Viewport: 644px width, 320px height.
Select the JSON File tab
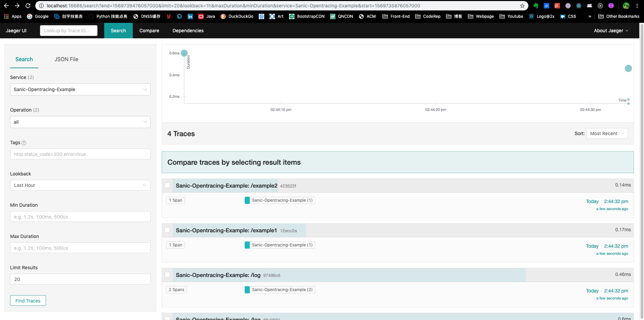(x=66, y=59)
